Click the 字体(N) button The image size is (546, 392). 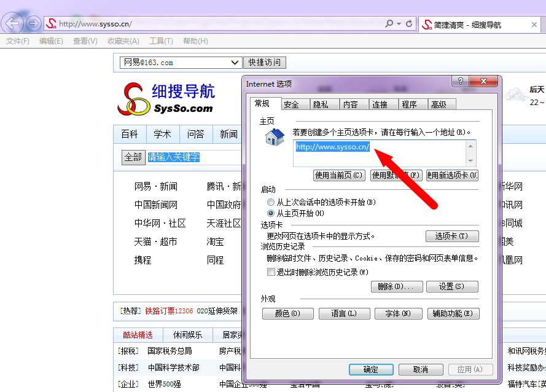(399, 313)
